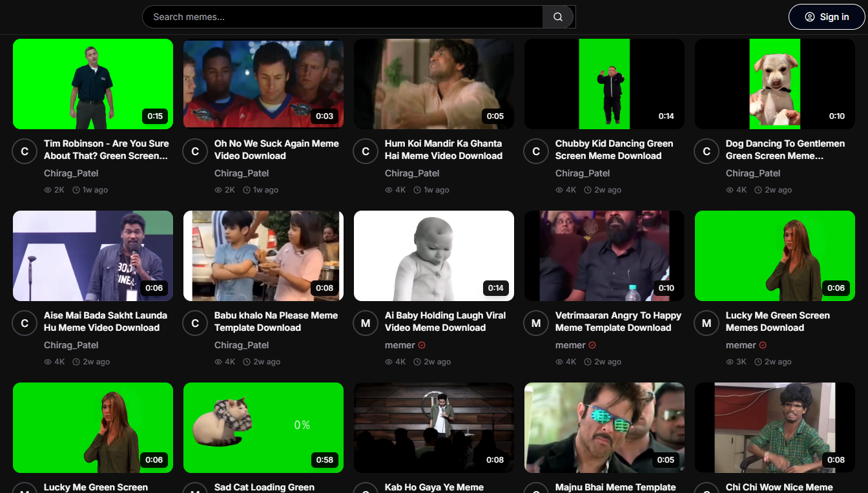Open the Dog Dancing To Gentlemen thumbnail
The height and width of the screenshot is (493, 868).
(x=774, y=84)
